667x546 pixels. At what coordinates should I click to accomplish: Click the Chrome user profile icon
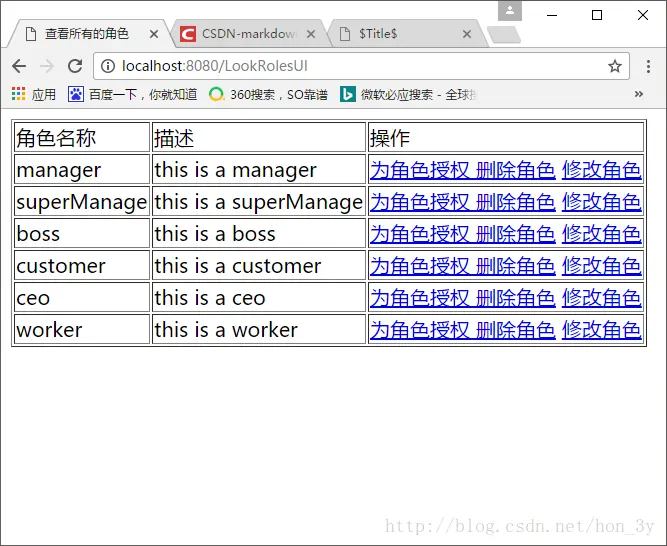point(510,11)
